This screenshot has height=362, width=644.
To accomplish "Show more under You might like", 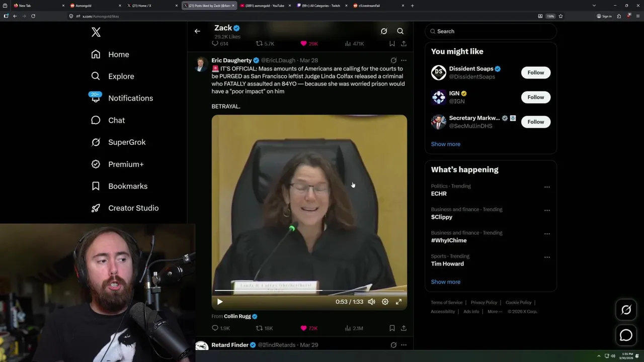I will [x=446, y=144].
